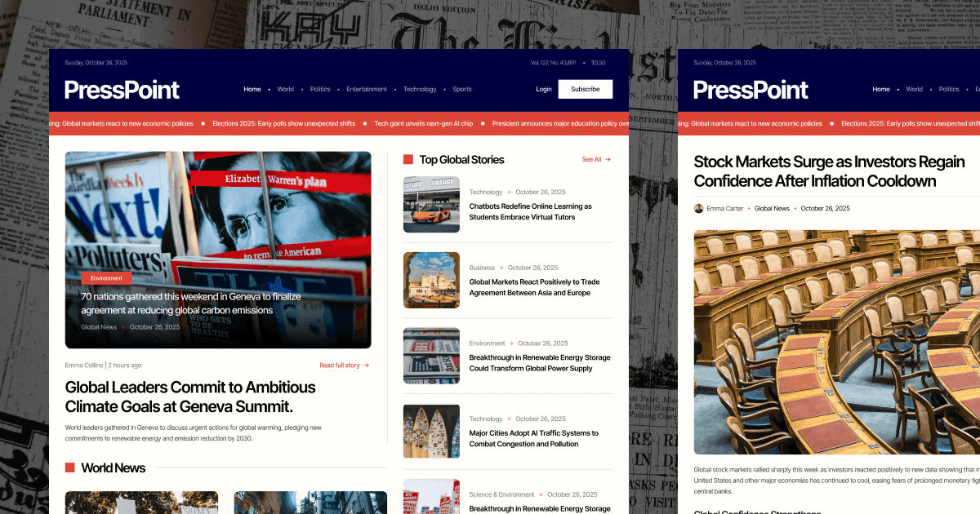The width and height of the screenshot is (980, 514).
Task: Click the $3.50 price in the header
Action: point(599,63)
